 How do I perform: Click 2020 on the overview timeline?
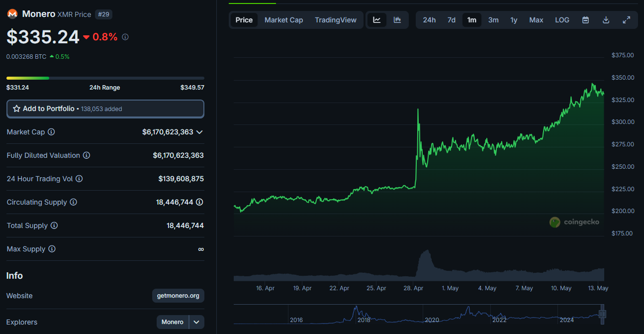coord(432,320)
